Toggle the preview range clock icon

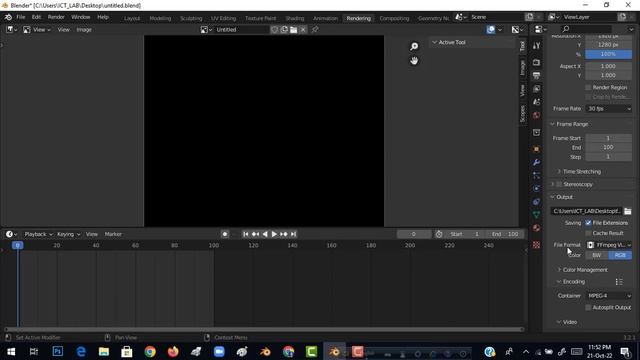click(x=439, y=234)
